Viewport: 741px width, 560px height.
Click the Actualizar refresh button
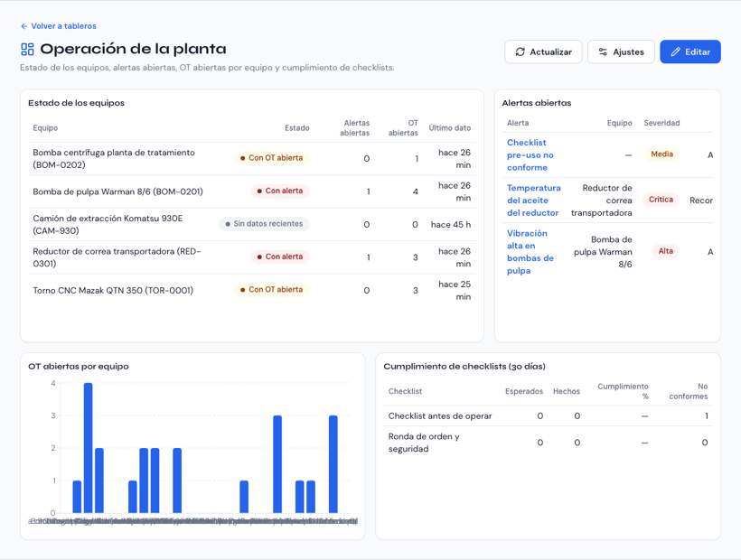[543, 52]
